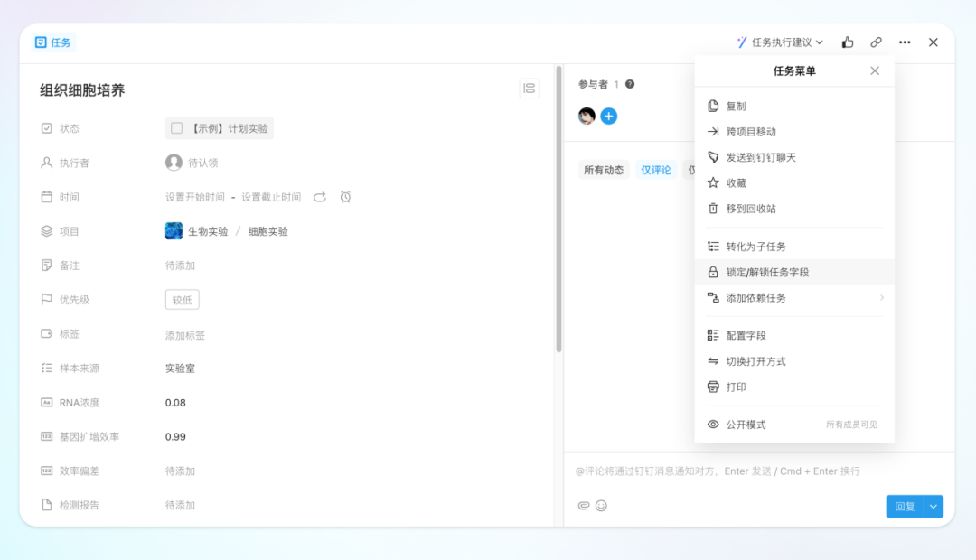976x560 pixels.
Task: Open the 任务执行建议 dropdown
Action: 781,42
